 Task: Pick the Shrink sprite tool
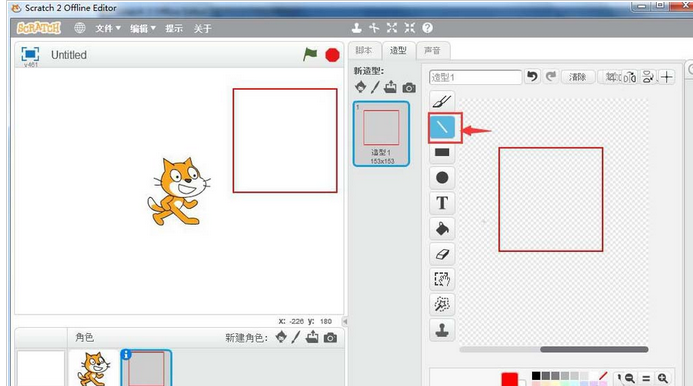410,28
